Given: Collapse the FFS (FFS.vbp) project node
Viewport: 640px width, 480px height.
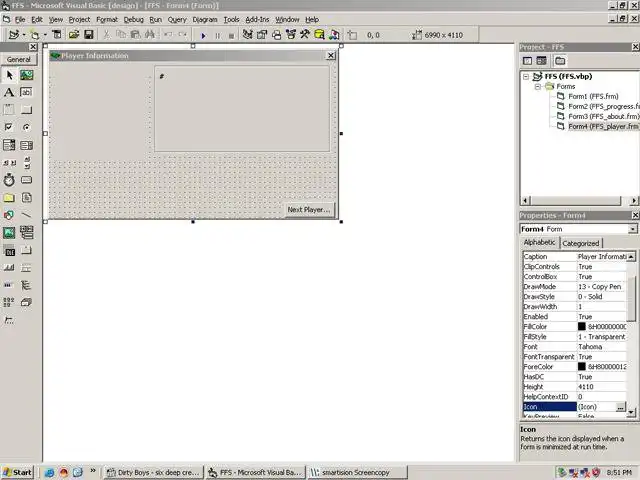Looking at the screenshot, I should click(x=526, y=76).
